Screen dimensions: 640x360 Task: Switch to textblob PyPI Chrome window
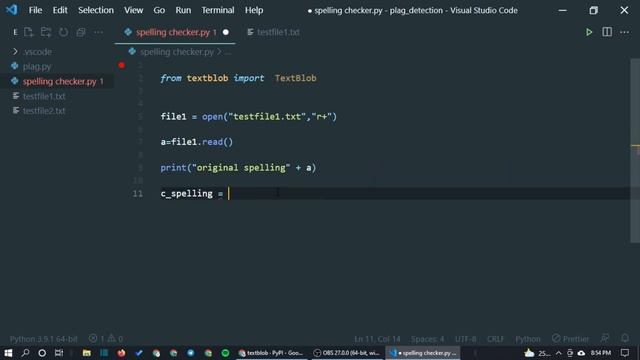point(271,353)
